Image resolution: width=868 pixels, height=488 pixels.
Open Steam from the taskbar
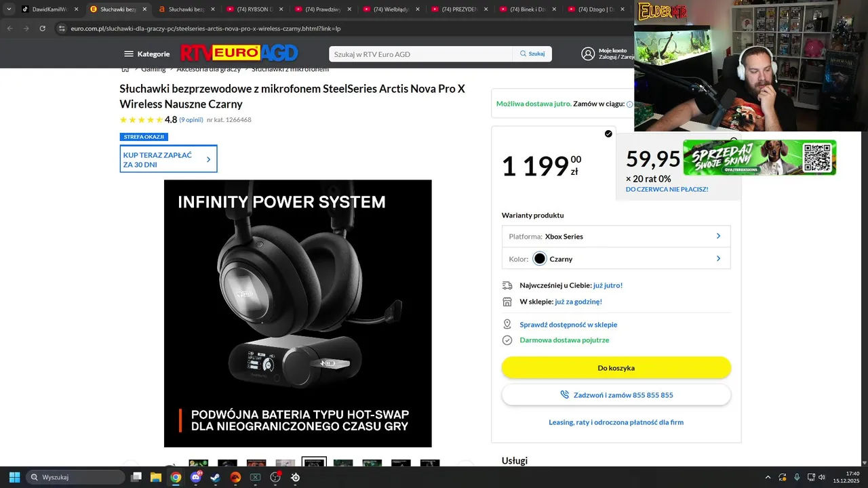(215, 477)
